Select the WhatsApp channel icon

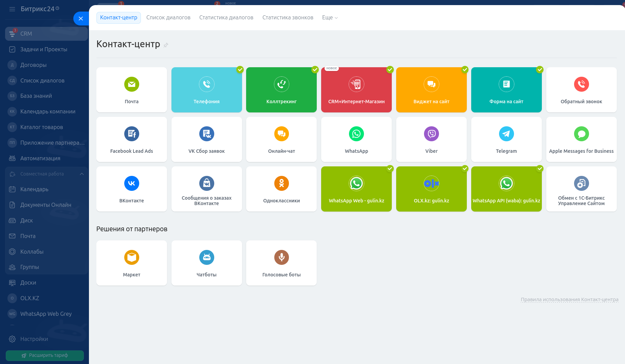coord(356,134)
